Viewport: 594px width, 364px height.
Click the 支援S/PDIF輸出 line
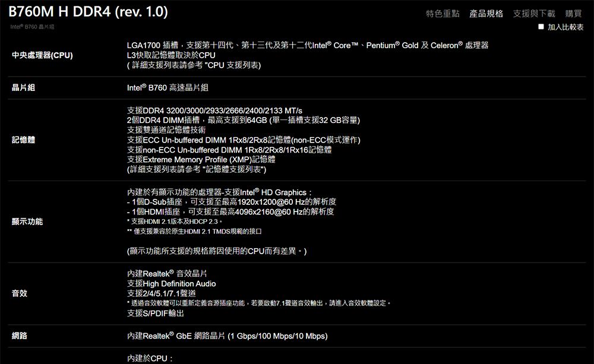pos(155,313)
